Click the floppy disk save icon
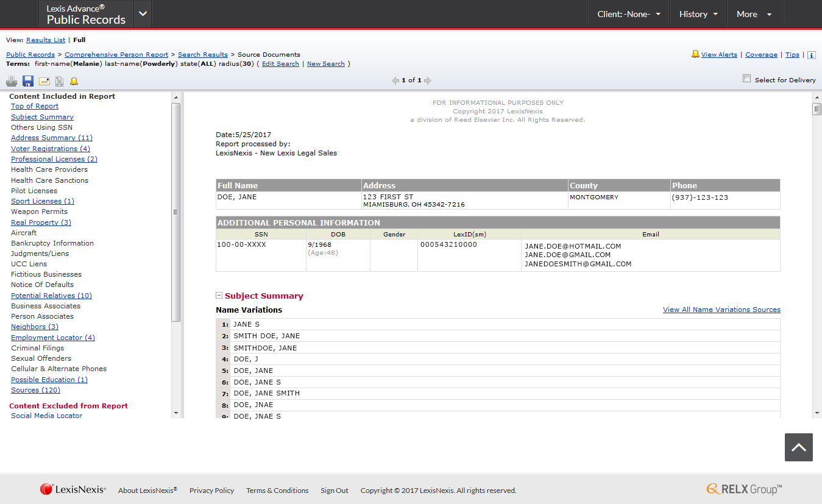 (x=28, y=81)
